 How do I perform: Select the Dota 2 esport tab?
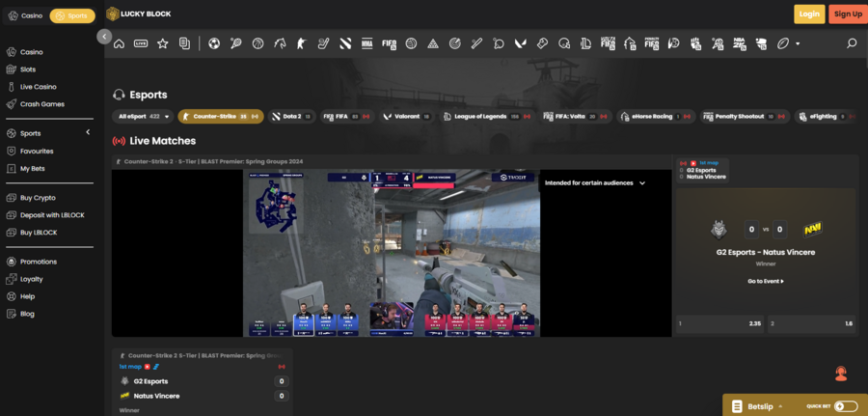[x=292, y=117]
